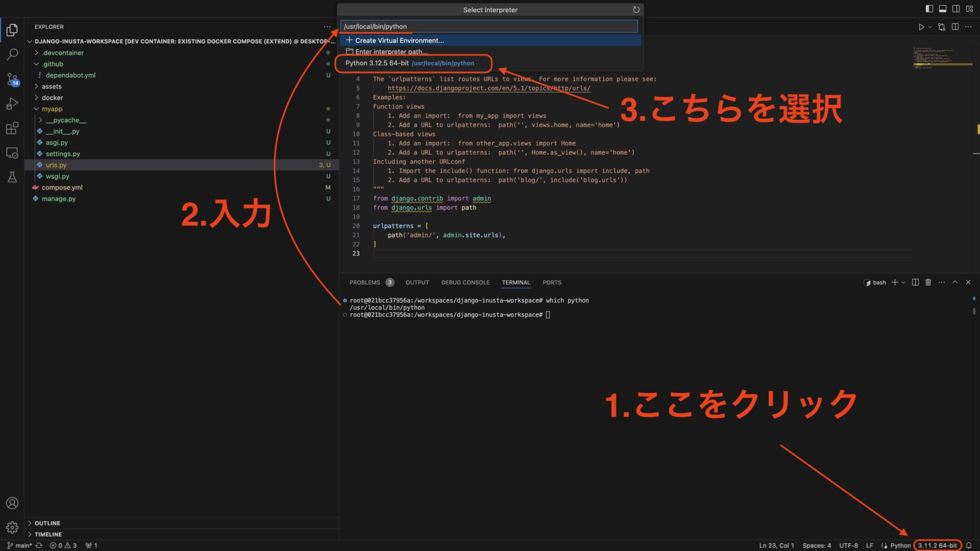Change language mode Python in status bar
Viewport: 980px width, 551px height.
[900, 545]
